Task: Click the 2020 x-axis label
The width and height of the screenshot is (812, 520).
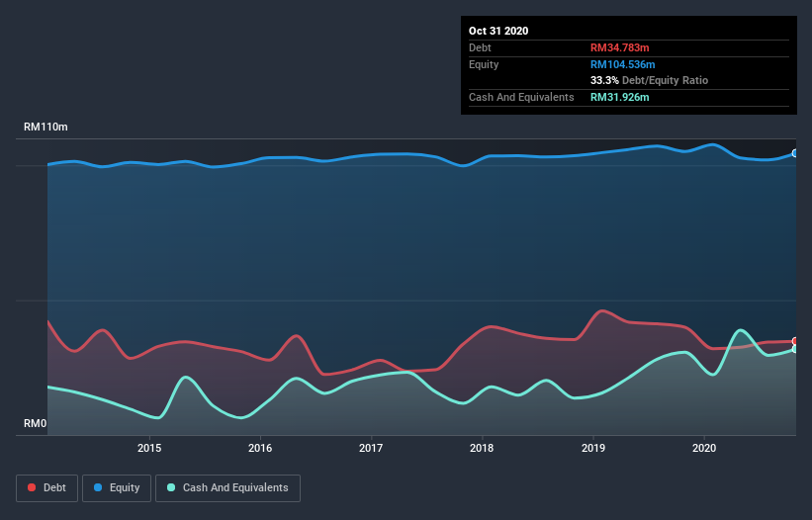Action: (704, 448)
